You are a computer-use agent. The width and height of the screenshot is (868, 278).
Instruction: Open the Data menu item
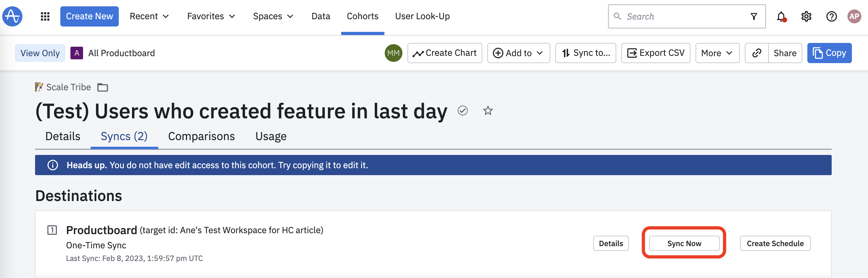[320, 16]
